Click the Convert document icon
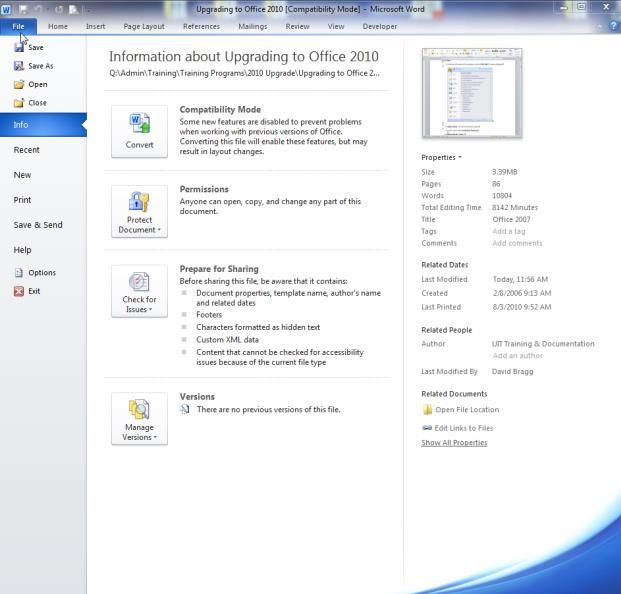The height and width of the screenshot is (594, 621). coord(139,124)
